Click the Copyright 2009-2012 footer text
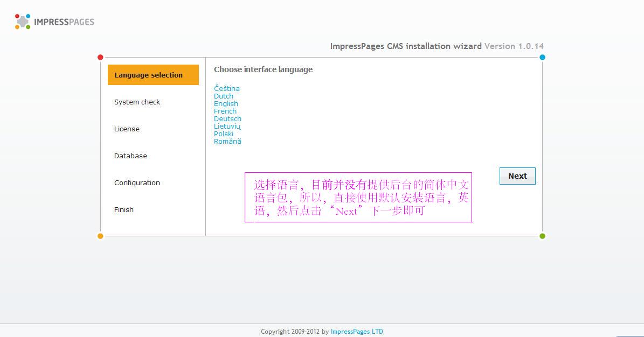 [x=295, y=331]
